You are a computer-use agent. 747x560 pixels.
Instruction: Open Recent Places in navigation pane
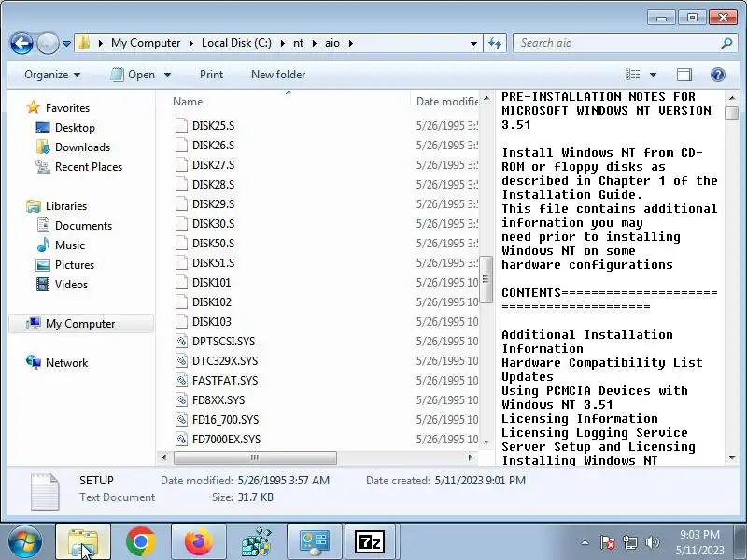click(89, 167)
